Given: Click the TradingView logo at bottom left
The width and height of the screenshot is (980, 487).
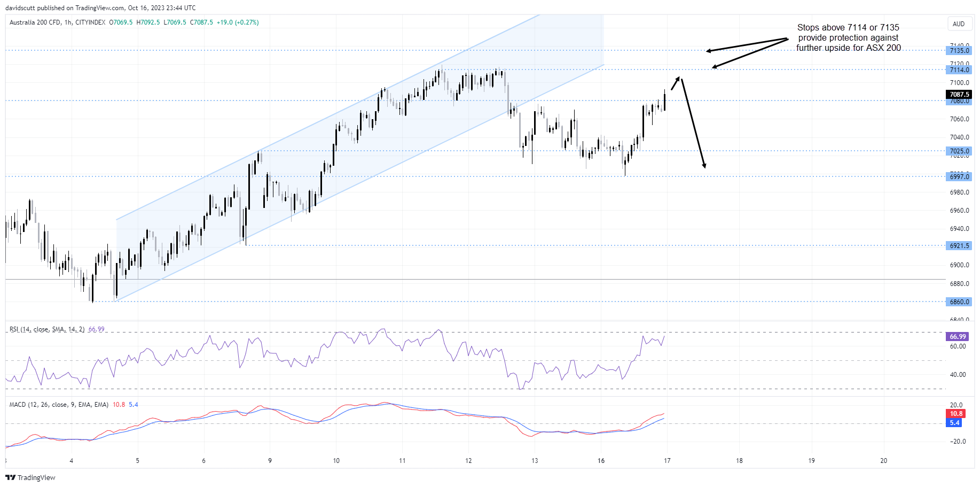Looking at the screenshot, I should point(30,477).
